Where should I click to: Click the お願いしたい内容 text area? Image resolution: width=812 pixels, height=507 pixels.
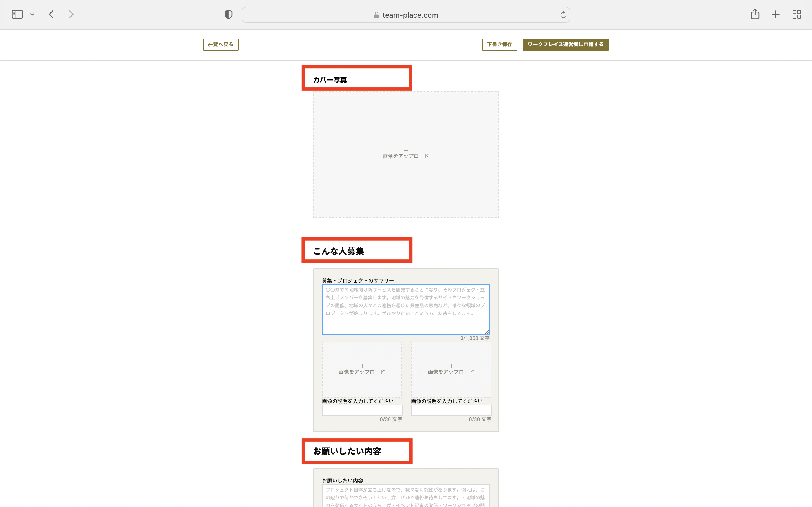click(x=406, y=496)
